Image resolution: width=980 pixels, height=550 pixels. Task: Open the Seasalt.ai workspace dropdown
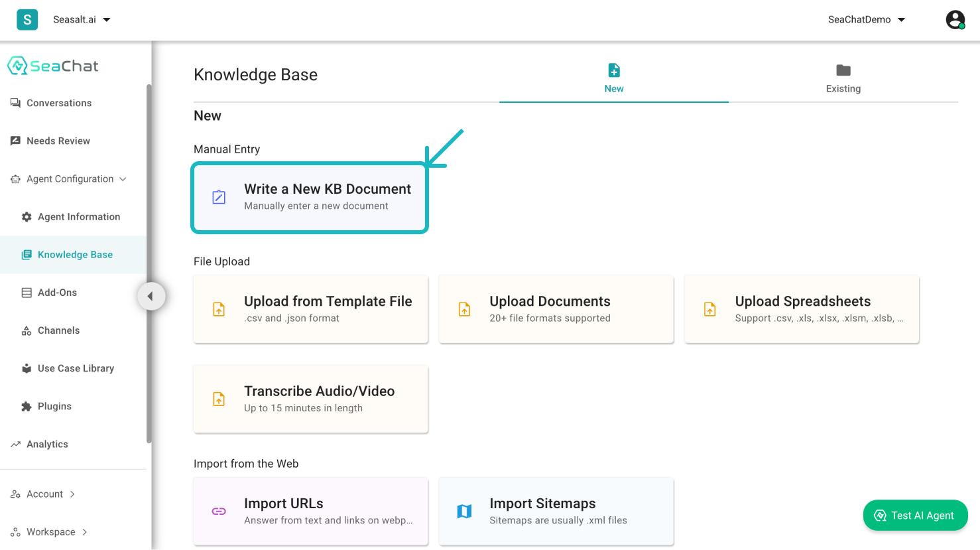[x=82, y=20]
